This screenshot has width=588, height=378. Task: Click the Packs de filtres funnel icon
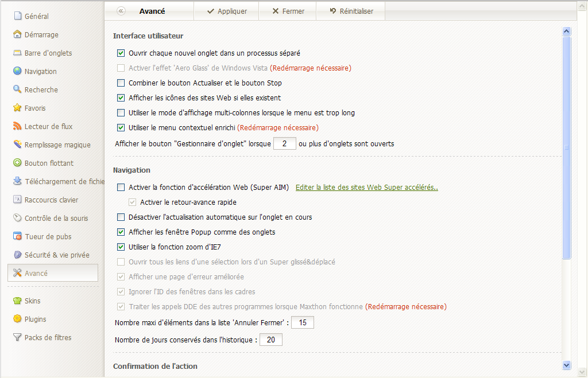[x=17, y=337]
